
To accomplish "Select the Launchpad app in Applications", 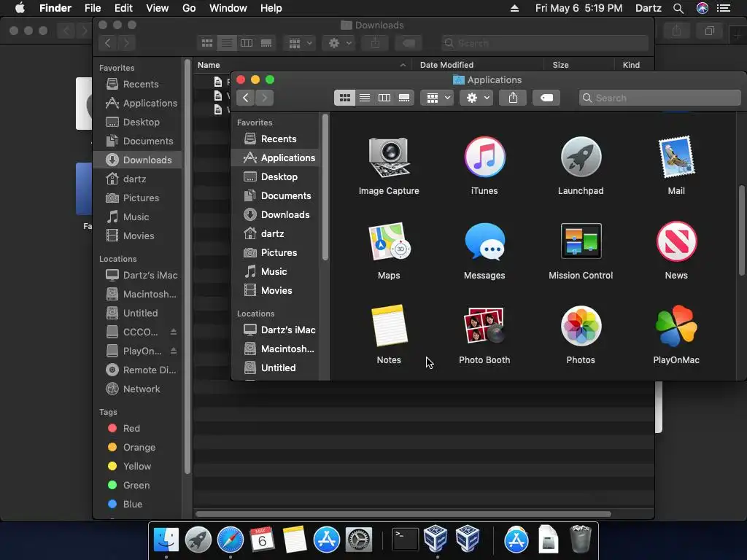I will point(581,157).
